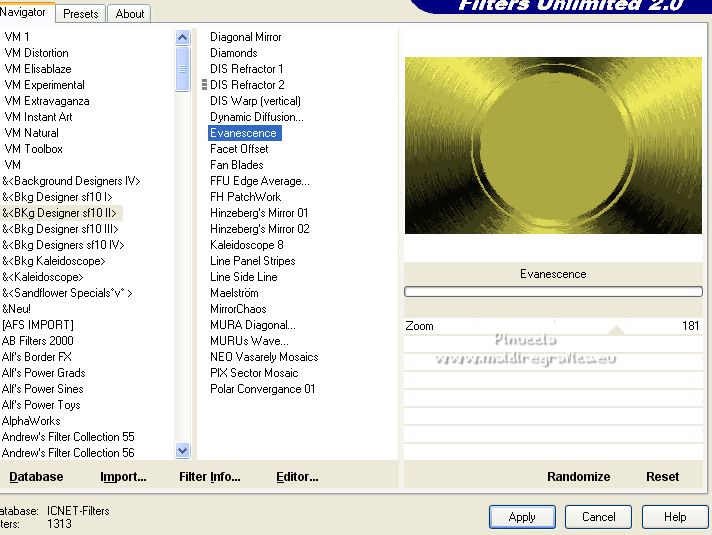Select the VM Elisablaze category
712x535 pixels.
click(x=38, y=69)
